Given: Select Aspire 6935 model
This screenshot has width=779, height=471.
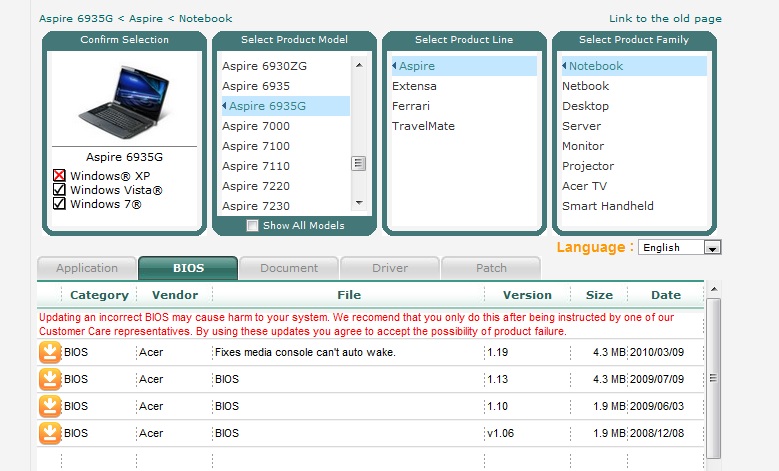Looking at the screenshot, I should coord(286,86).
